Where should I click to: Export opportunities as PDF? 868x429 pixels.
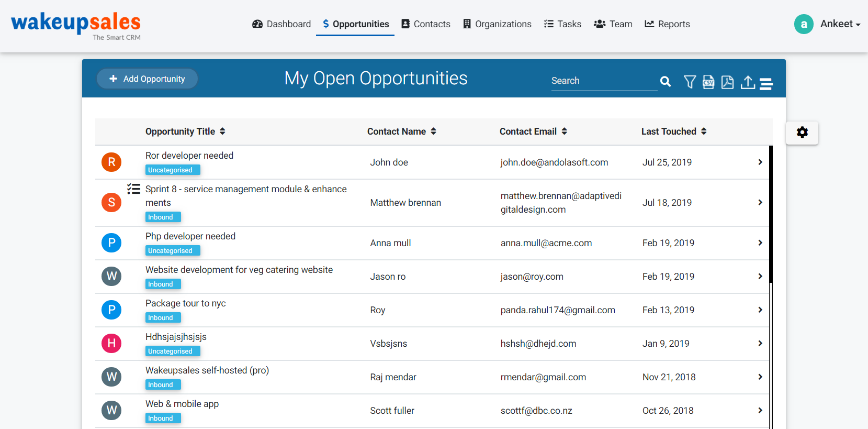click(727, 82)
